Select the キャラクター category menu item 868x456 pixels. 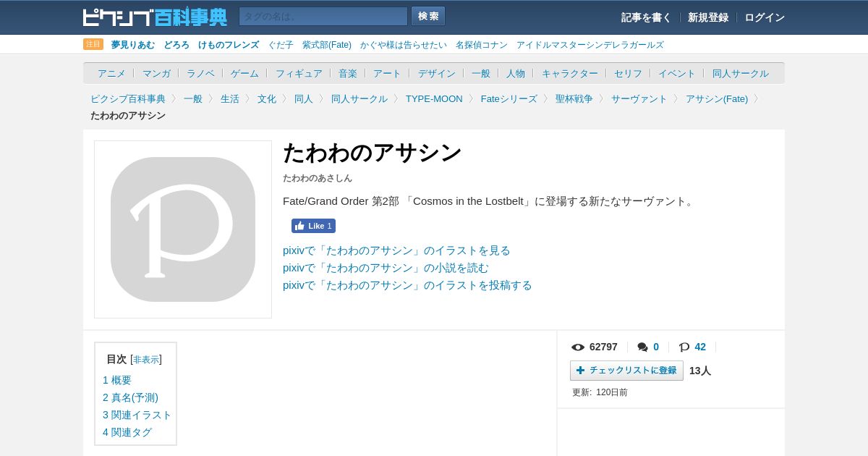point(570,73)
